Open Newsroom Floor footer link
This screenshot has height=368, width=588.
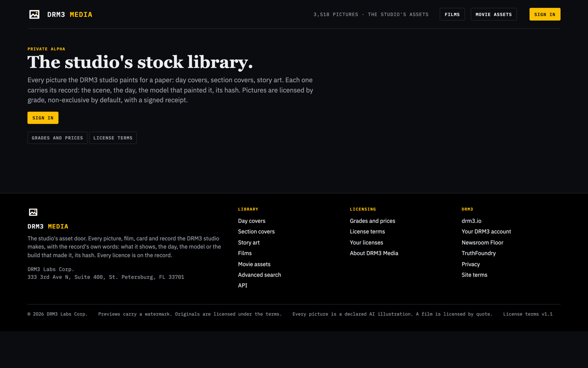tap(482, 242)
